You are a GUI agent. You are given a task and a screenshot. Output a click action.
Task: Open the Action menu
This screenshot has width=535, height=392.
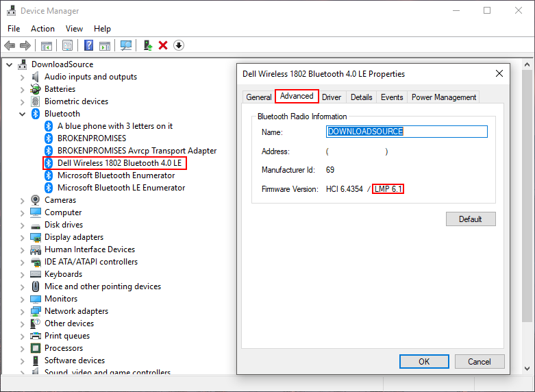tap(42, 29)
